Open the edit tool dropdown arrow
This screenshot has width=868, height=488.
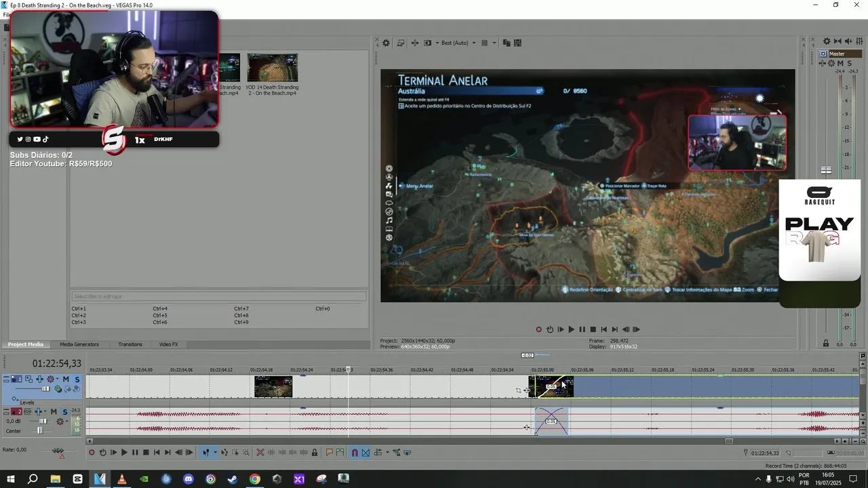click(x=215, y=452)
